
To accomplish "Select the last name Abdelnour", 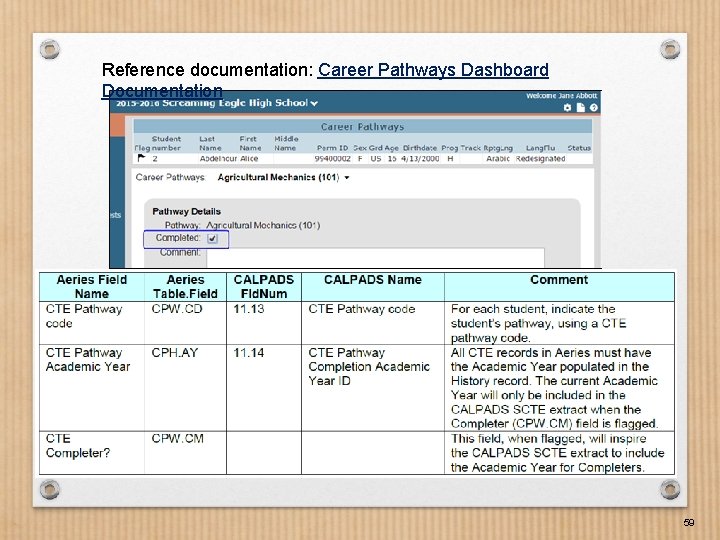I will click(218, 158).
